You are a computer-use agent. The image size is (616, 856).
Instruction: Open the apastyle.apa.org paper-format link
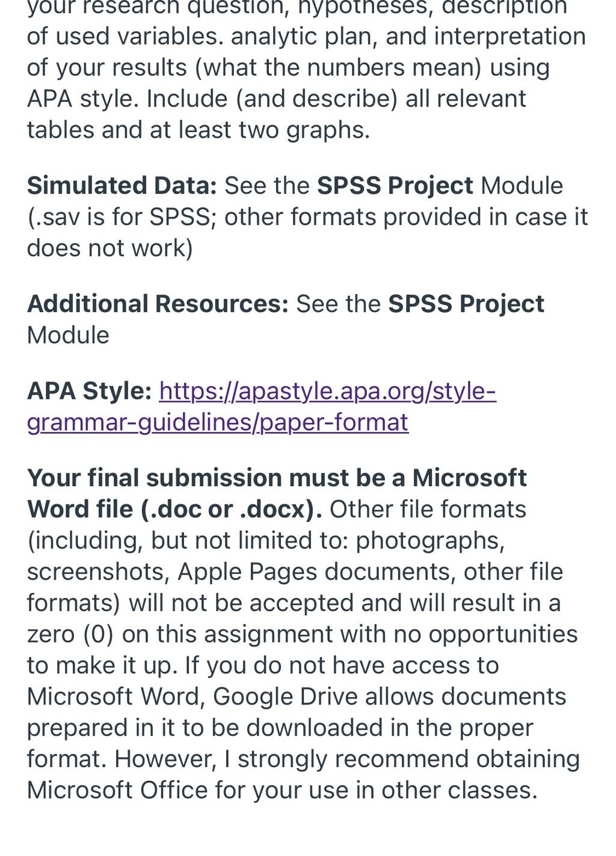point(328,392)
